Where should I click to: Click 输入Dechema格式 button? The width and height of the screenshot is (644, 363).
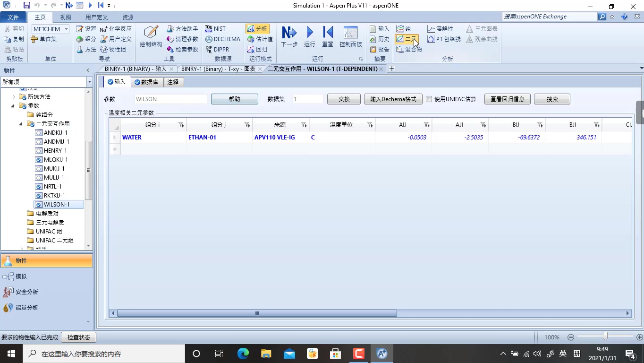pyautogui.click(x=393, y=99)
